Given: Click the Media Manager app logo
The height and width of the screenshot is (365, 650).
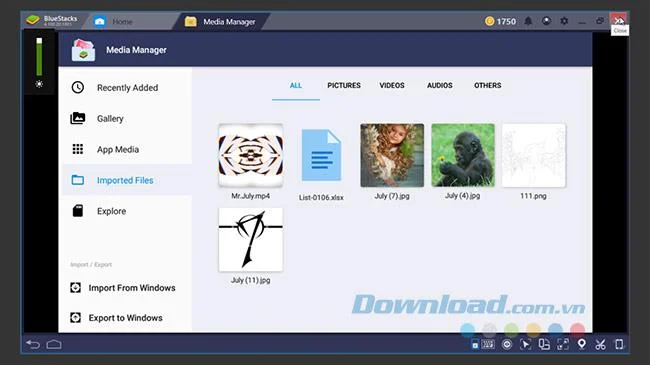Looking at the screenshot, I should tap(83, 50).
